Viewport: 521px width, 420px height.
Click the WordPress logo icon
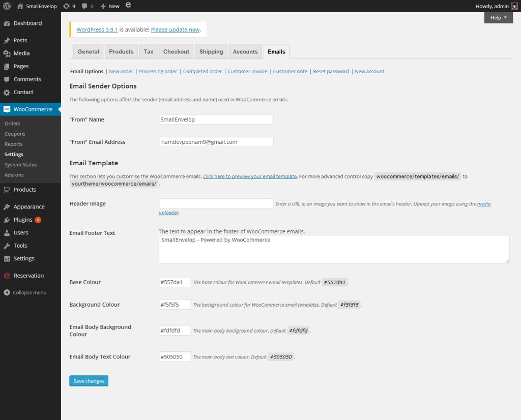pyautogui.click(x=7, y=6)
